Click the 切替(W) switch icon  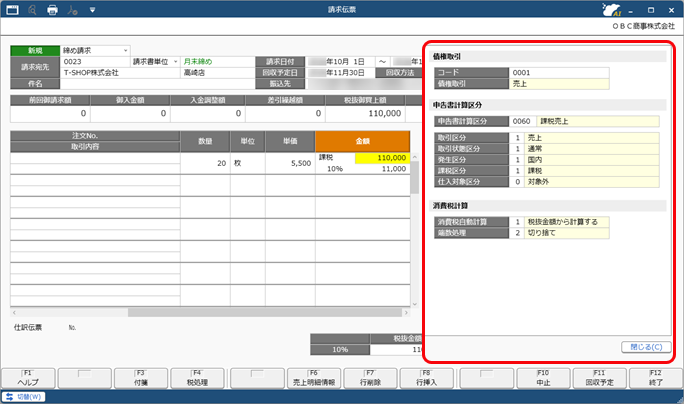[24, 397]
